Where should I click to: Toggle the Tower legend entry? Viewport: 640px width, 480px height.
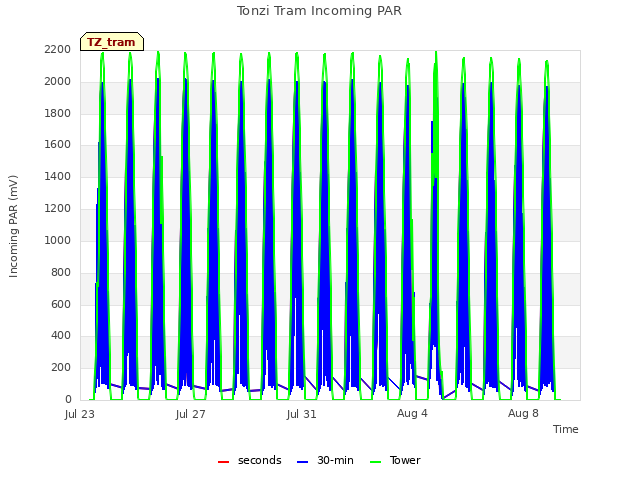[395, 460]
